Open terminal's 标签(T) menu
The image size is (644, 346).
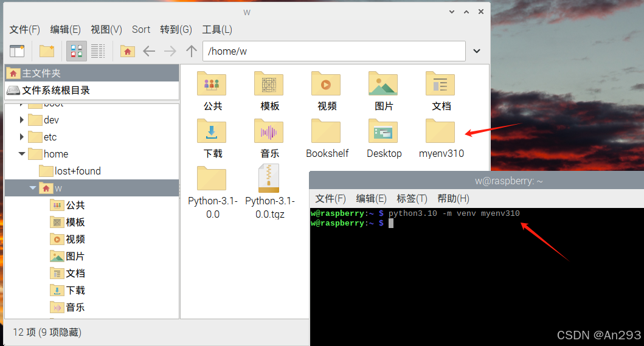coord(412,199)
